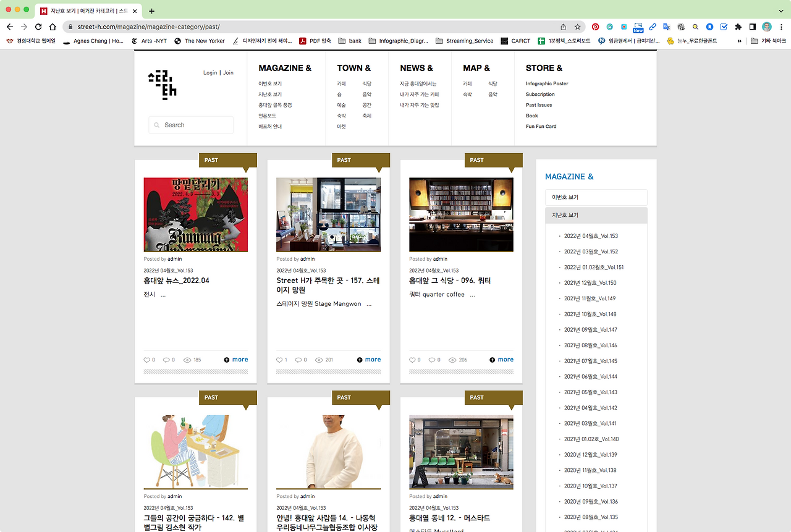The width and height of the screenshot is (791, 532).
Task: Open the Pinterest extension
Action: 595,27
